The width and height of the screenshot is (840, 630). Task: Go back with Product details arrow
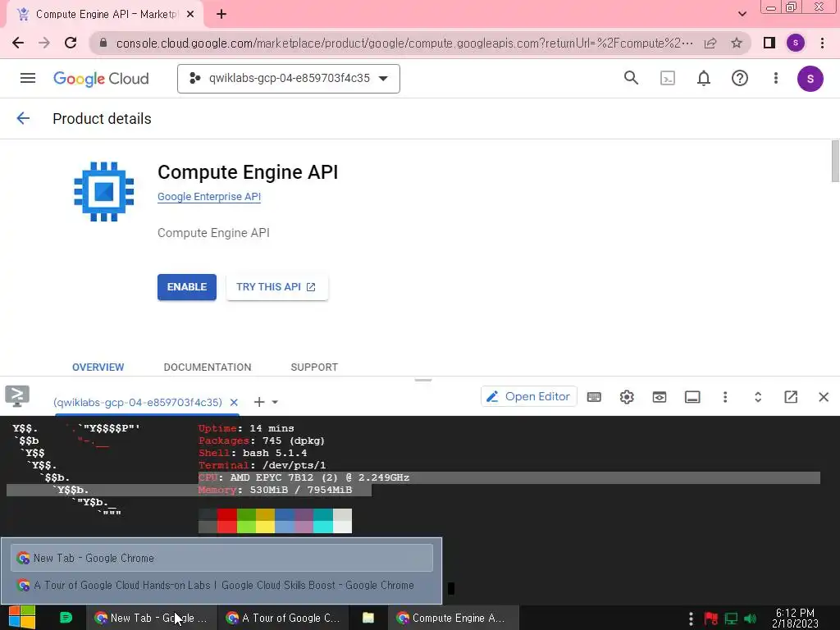click(23, 118)
